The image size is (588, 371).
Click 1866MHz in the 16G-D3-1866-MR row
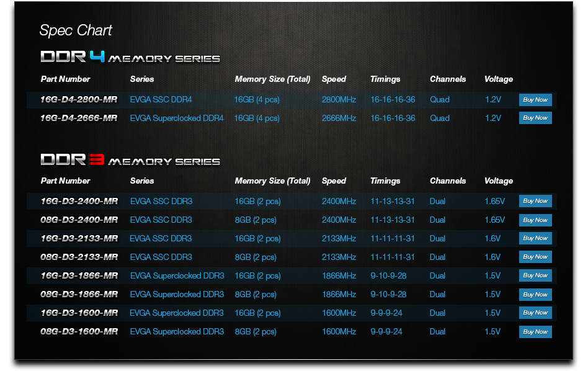tap(339, 275)
